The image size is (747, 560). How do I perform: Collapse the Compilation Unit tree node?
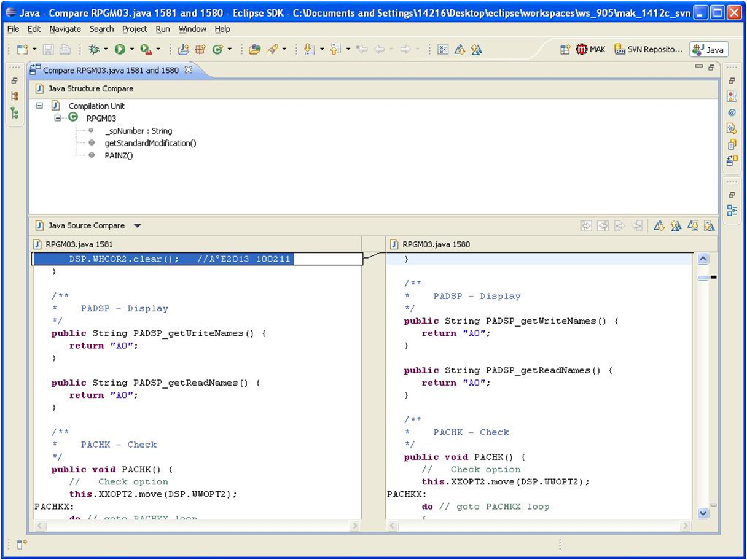(40, 106)
